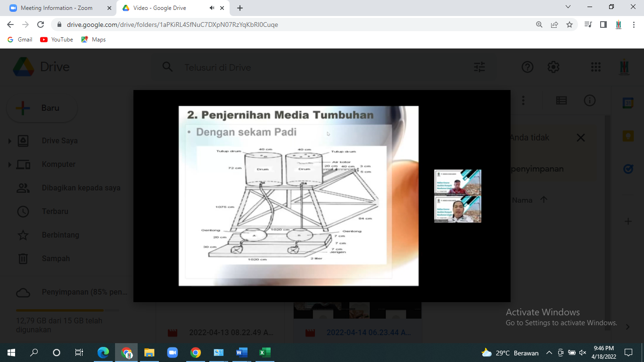Open Chrome tab search dropdown
The image size is (644, 362).
[x=568, y=7]
